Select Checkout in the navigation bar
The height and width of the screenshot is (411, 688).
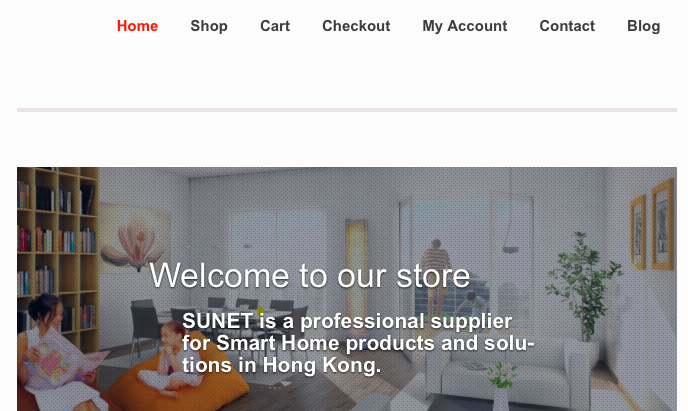[x=356, y=26]
